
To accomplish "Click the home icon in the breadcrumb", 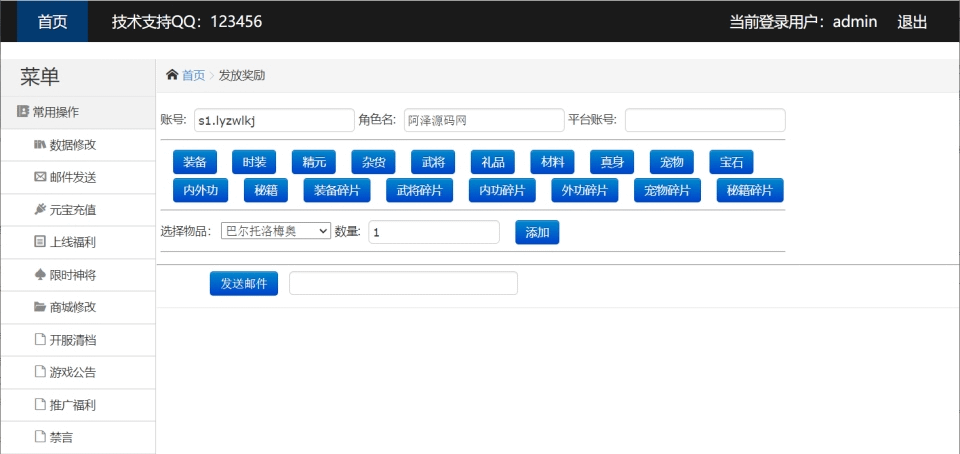I will 172,75.
